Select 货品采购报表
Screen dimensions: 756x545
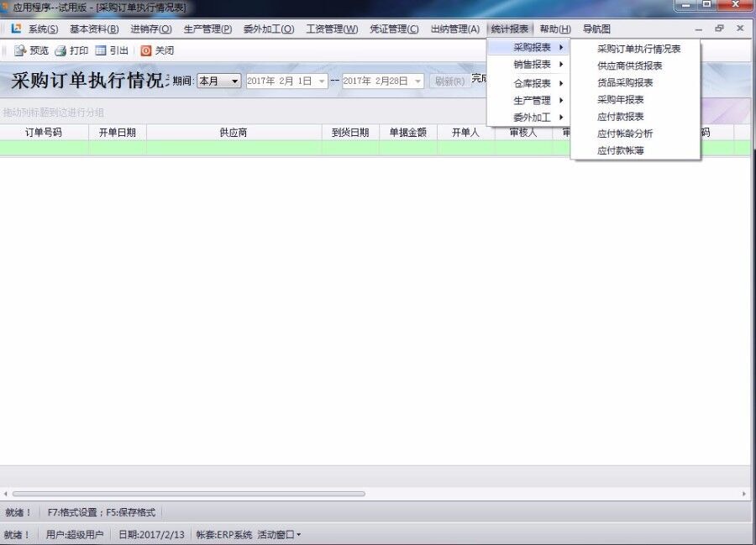(x=625, y=82)
